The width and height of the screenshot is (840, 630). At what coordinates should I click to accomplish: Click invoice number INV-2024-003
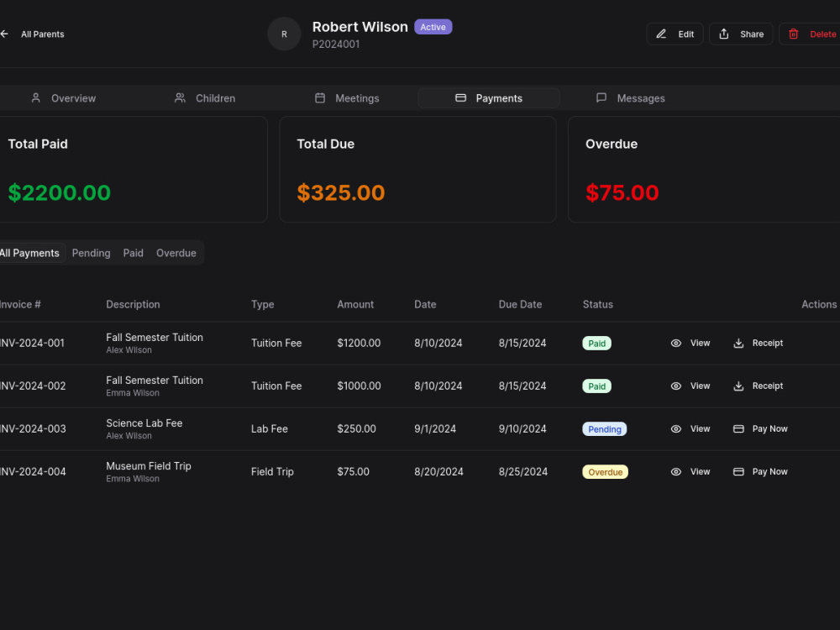click(33, 429)
